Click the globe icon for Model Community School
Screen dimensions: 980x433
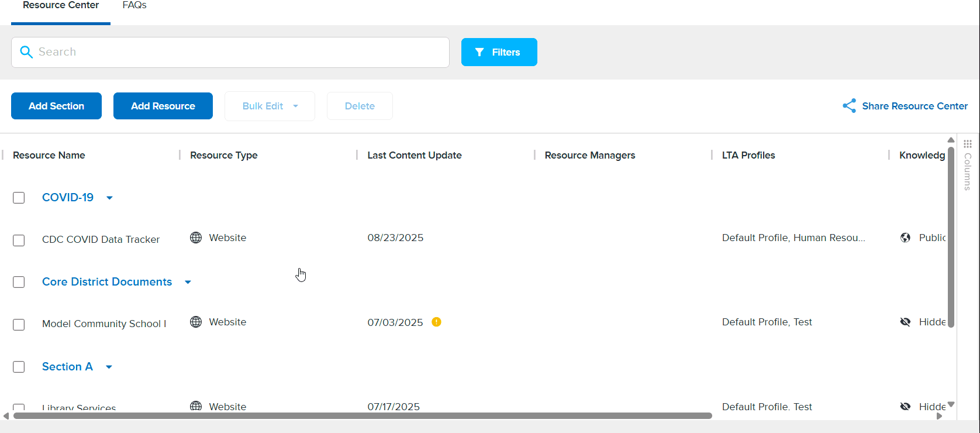pos(196,322)
